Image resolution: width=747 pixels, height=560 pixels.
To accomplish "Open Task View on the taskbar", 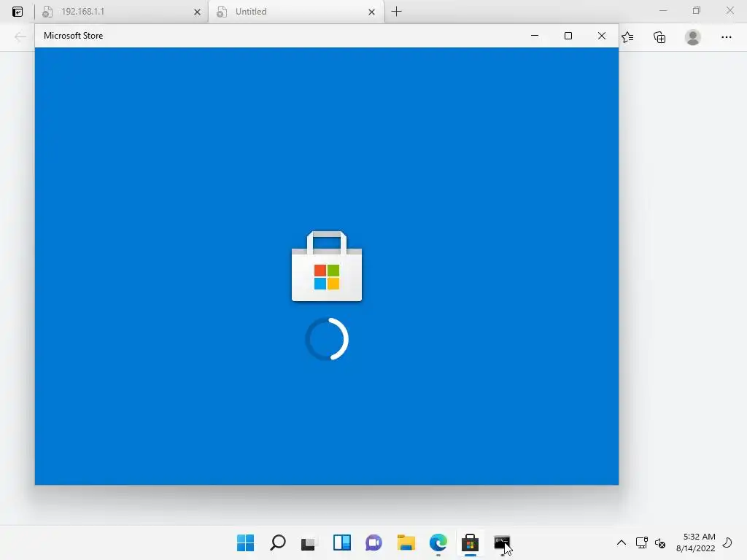I will point(309,542).
